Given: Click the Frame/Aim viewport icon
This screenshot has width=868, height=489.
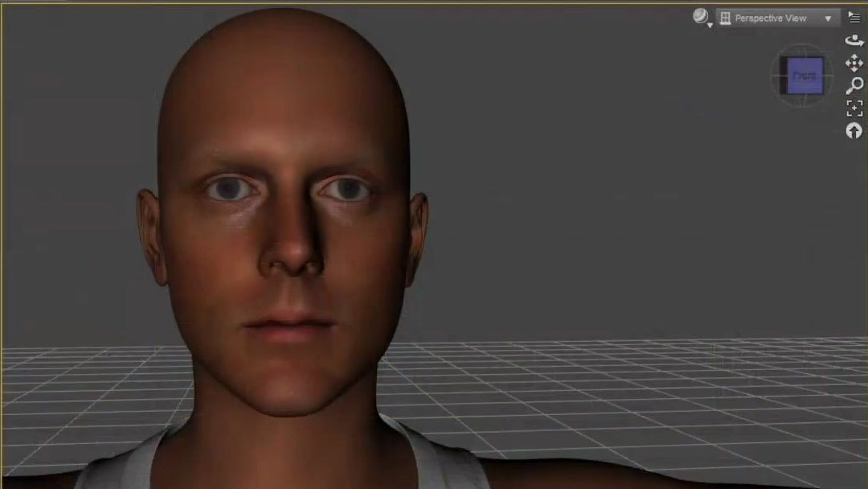Looking at the screenshot, I should tap(854, 109).
